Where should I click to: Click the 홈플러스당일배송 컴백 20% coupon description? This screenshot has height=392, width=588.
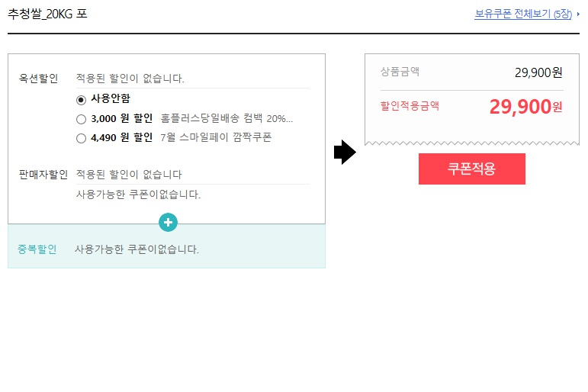pos(227,119)
